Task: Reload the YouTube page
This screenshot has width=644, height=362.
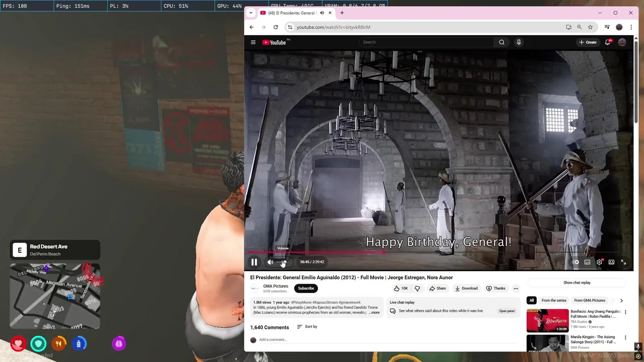Action: coord(276,27)
